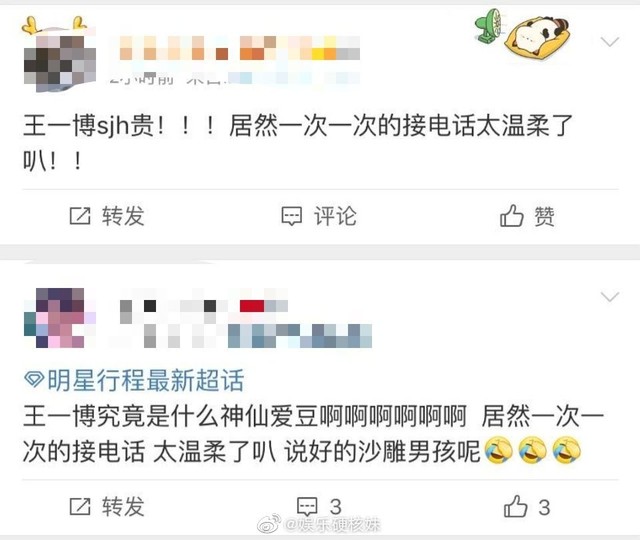Open 明星行程最新超话 topic link

tap(145, 380)
